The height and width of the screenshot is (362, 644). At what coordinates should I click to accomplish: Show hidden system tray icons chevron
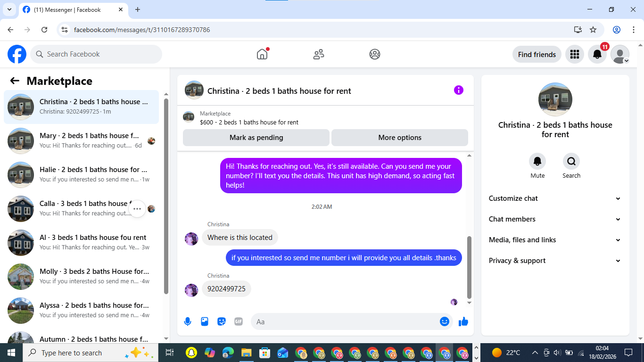click(x=535, y=353)
